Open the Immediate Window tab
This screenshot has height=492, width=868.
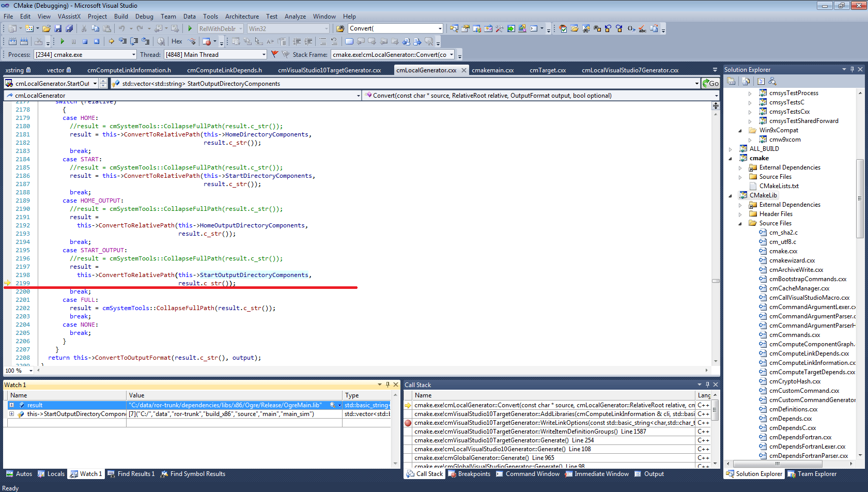click(x=597, y=474)
